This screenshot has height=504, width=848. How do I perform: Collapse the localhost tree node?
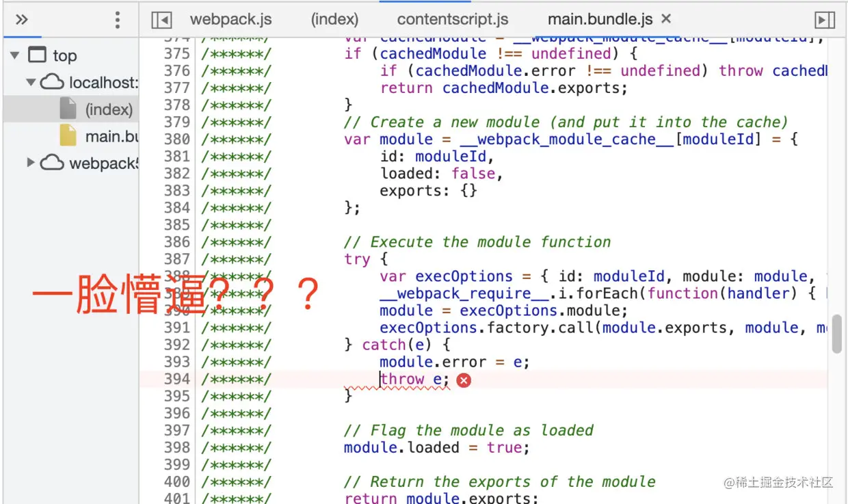tap(31, 83)
